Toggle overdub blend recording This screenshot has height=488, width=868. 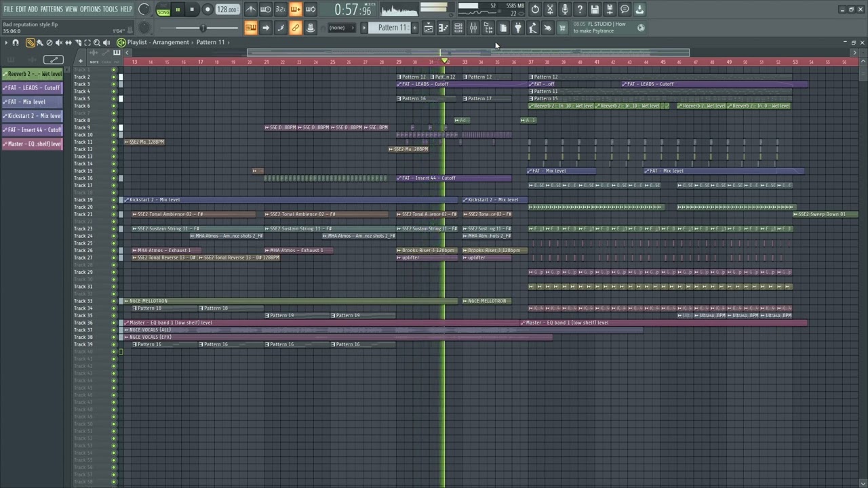tap(296, 9)
